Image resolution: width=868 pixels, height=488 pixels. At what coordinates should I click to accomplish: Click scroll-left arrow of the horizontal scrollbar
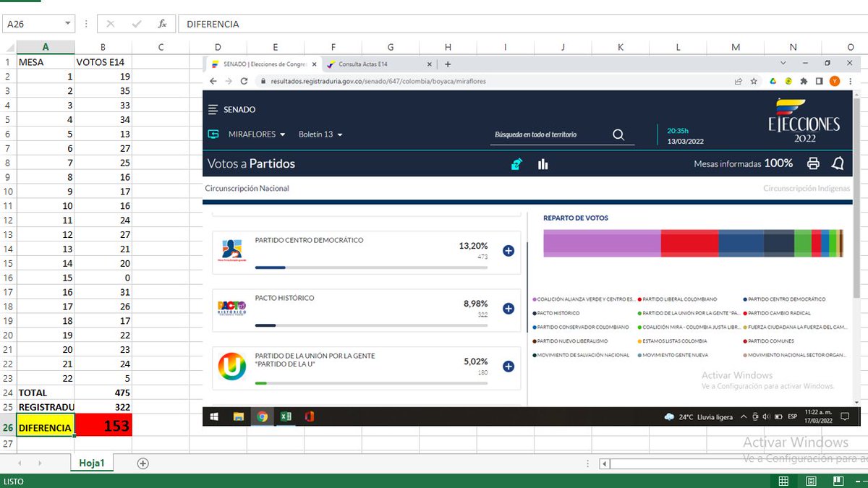coord(605,464)
